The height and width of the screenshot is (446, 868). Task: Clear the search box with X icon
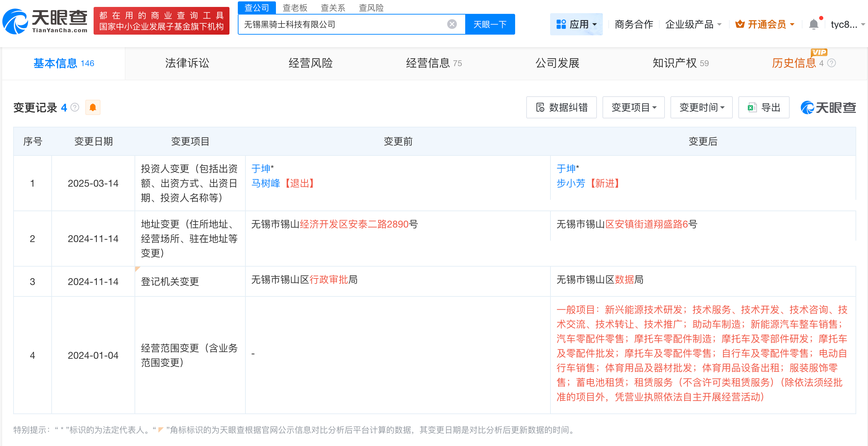[452, 24]
